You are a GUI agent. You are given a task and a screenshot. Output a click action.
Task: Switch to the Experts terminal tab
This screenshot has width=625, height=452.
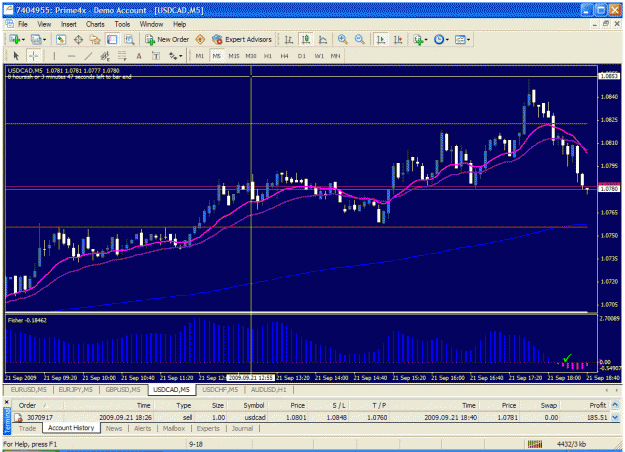pyautogui.click(x=208, y=428)
